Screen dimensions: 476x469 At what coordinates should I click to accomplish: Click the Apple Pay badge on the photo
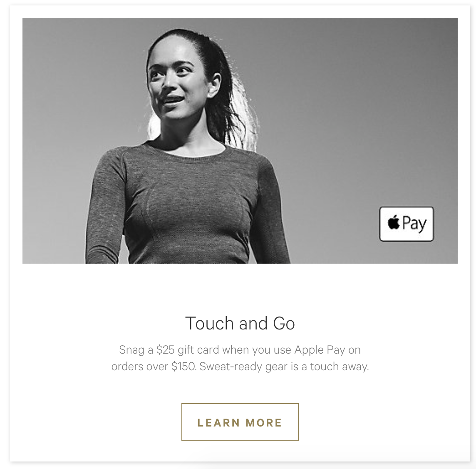coord(407,224)
